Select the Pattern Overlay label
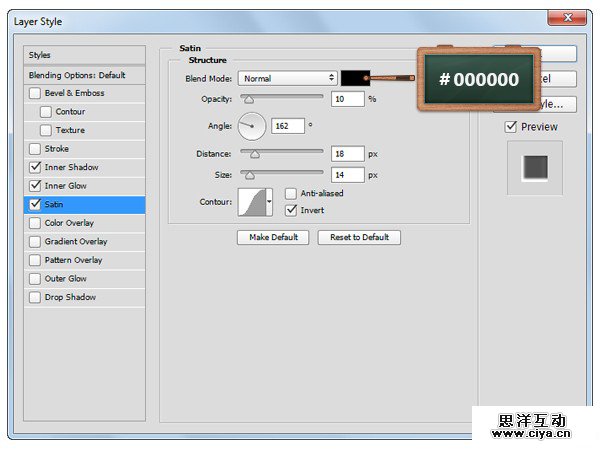600x449 pixels. [73, 260]
